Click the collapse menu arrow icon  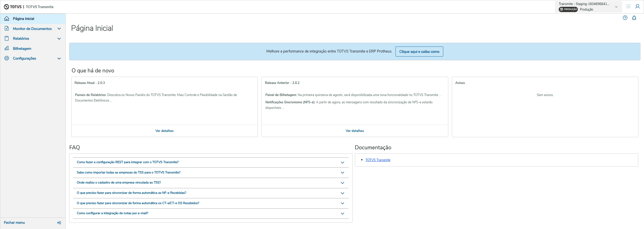click(x=59, y=223)
